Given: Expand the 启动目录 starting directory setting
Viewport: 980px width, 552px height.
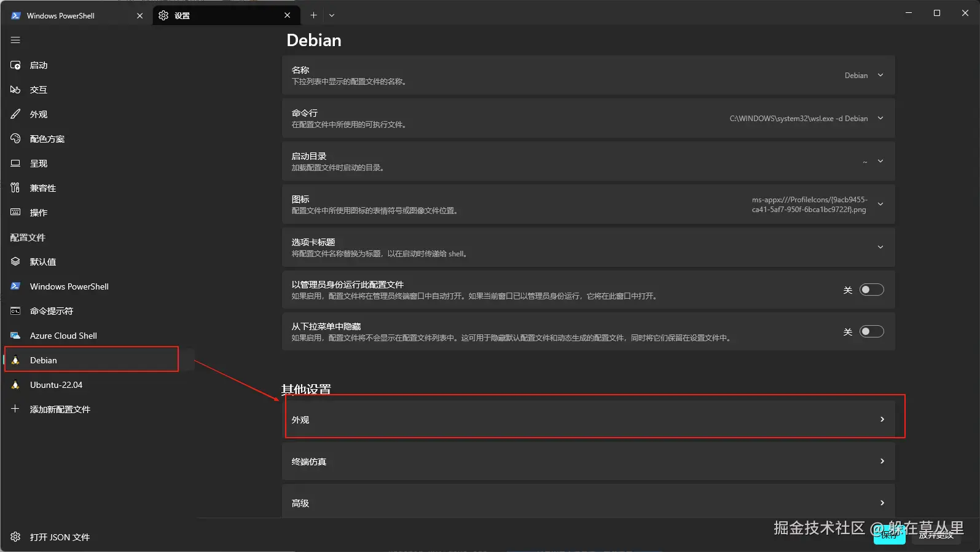Looking at the screenshot, I should (589, 161).
